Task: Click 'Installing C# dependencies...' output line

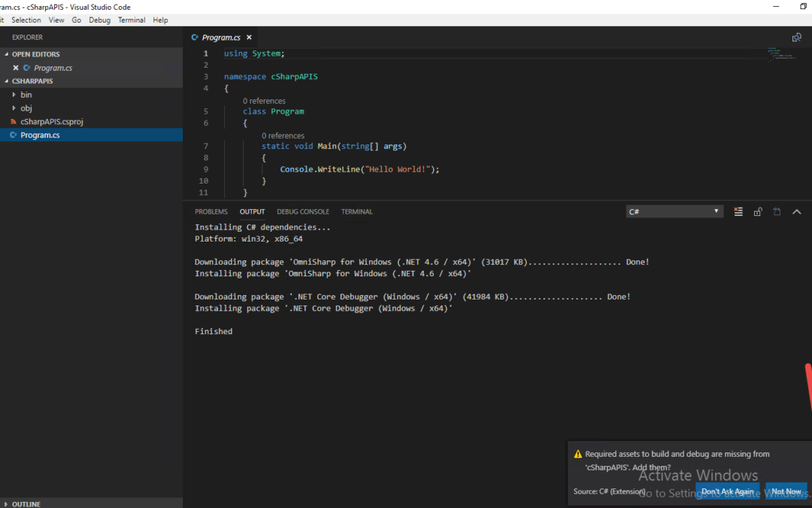Action: [262, 227]
